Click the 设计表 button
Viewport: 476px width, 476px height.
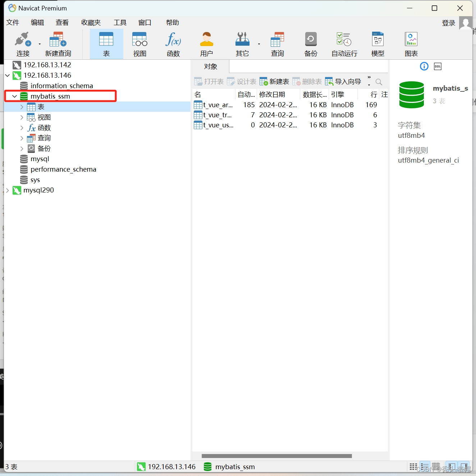click(242, 82)
